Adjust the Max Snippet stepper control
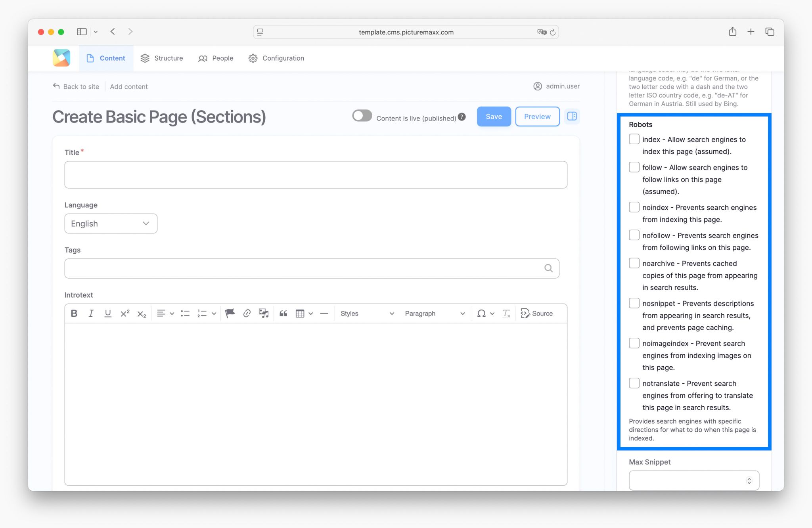This screenshot has width=812, height=528. (x=749, y=480)
